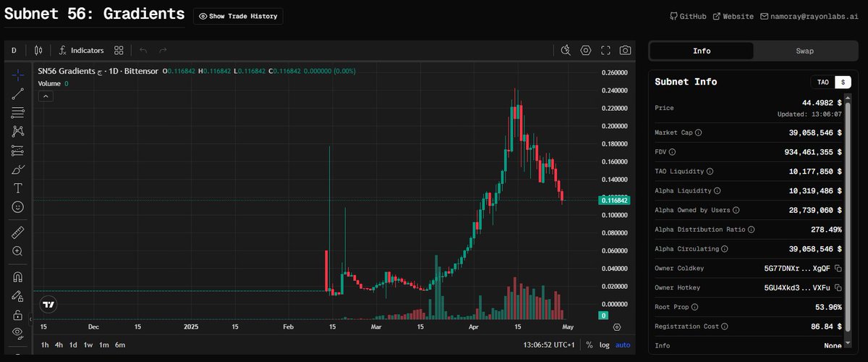Toggle stay in drawing mode
The image size is (868, 362).
(18, 295)
